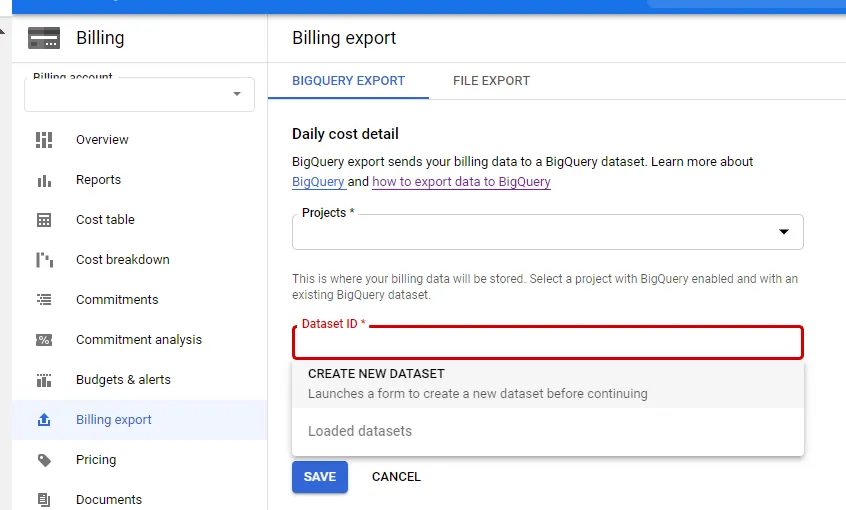Click the Reports bar chart icon
Screen dimensions: 846x510
44,180
